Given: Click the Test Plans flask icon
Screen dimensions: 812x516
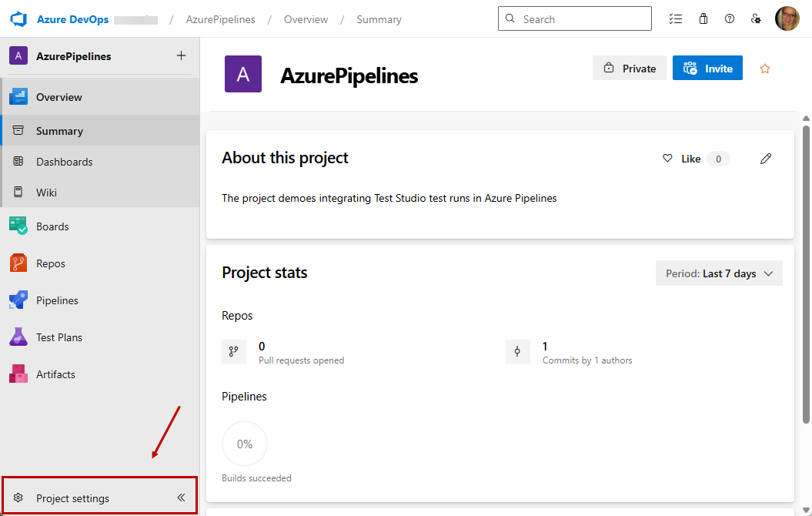Looking at the screenshot, I should coord(18,337).
